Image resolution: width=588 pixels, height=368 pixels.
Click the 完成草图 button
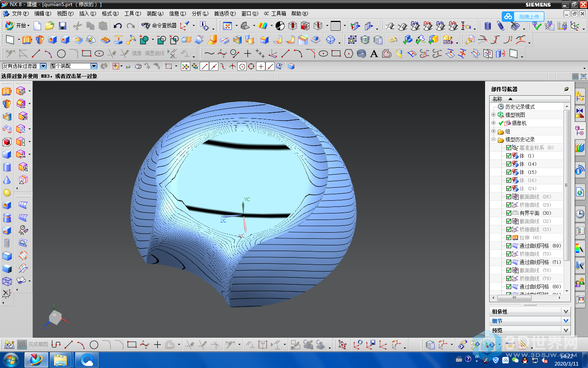tap(33, 345)
